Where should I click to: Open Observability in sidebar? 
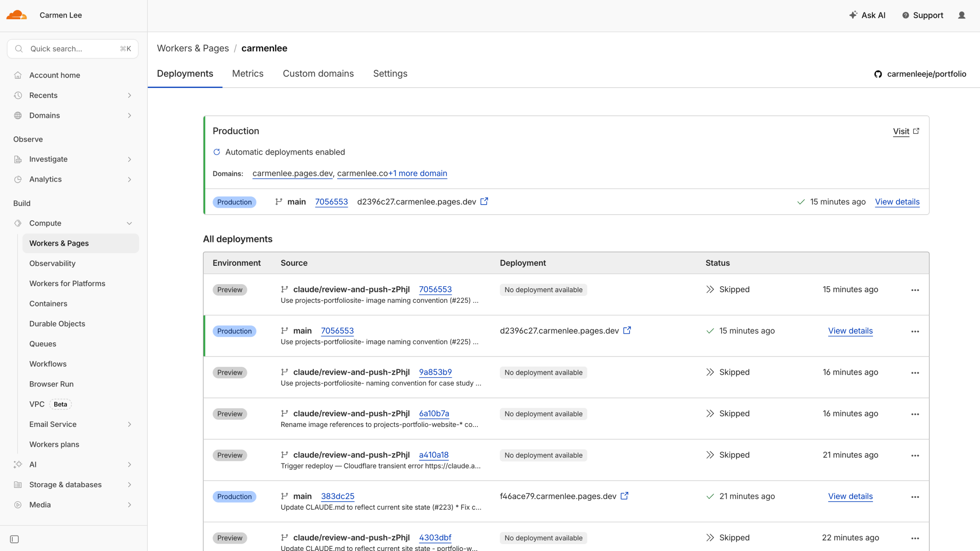[x=52, y=263]
